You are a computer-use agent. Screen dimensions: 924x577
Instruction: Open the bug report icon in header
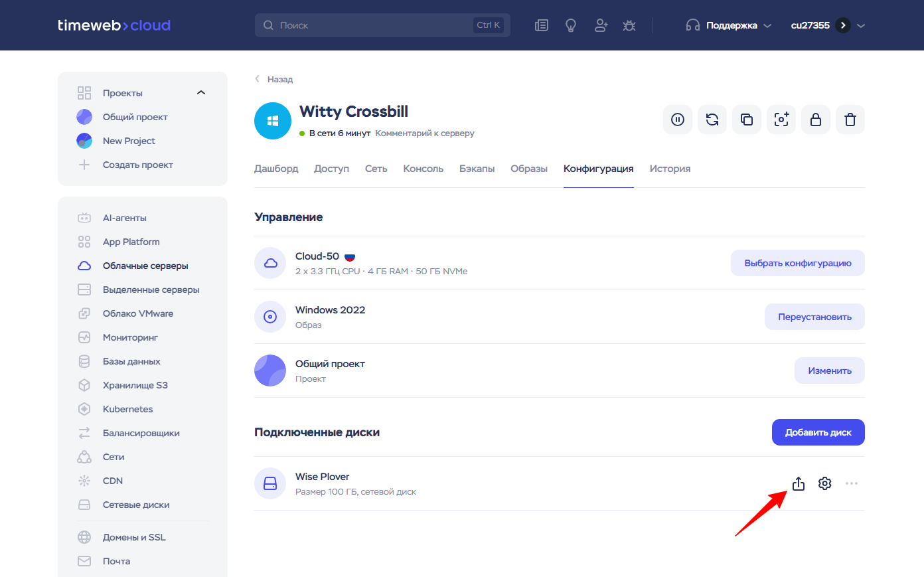[629, 25]
